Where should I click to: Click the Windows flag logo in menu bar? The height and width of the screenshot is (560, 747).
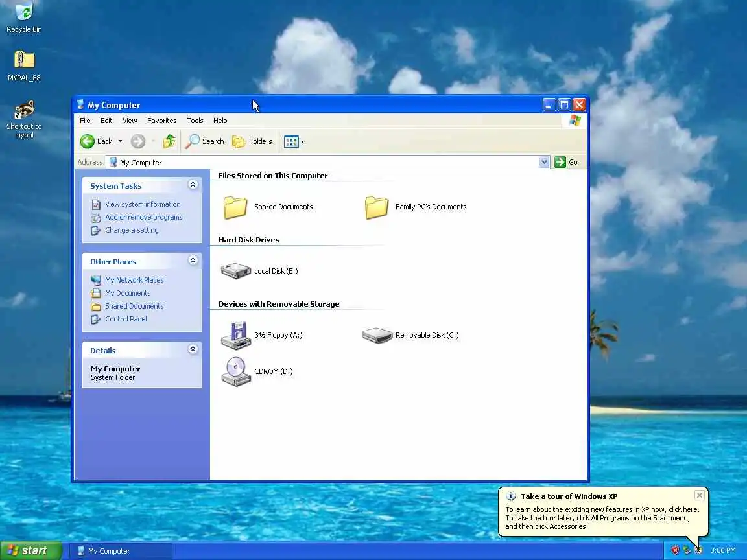pyautogui.click(x=575, y=121)
